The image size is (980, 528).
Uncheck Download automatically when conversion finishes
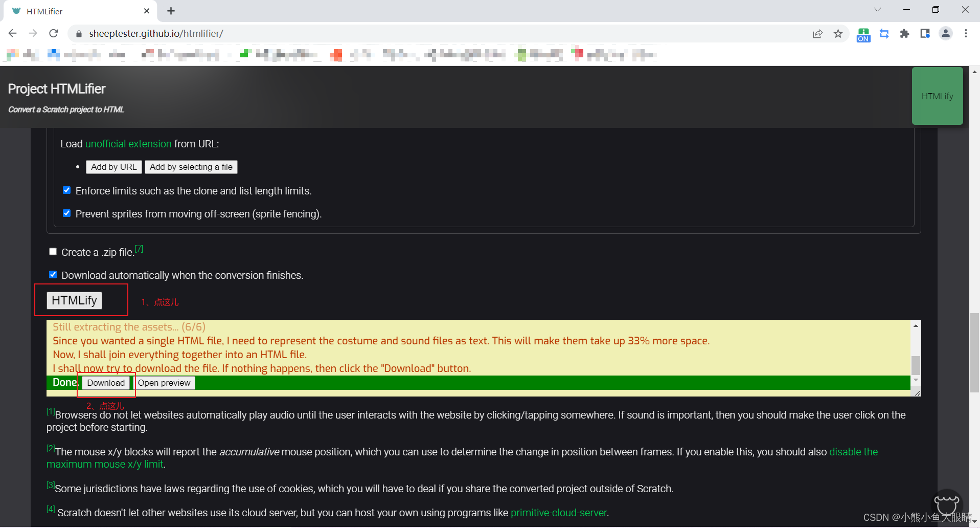pyautogui.click(x=53, y=275)
